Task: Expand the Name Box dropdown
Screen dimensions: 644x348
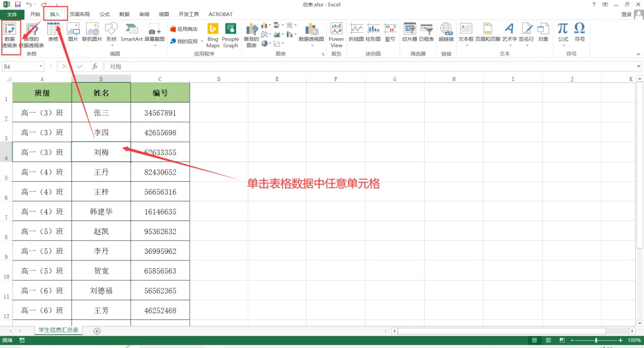Action: (x=41, y=67)
